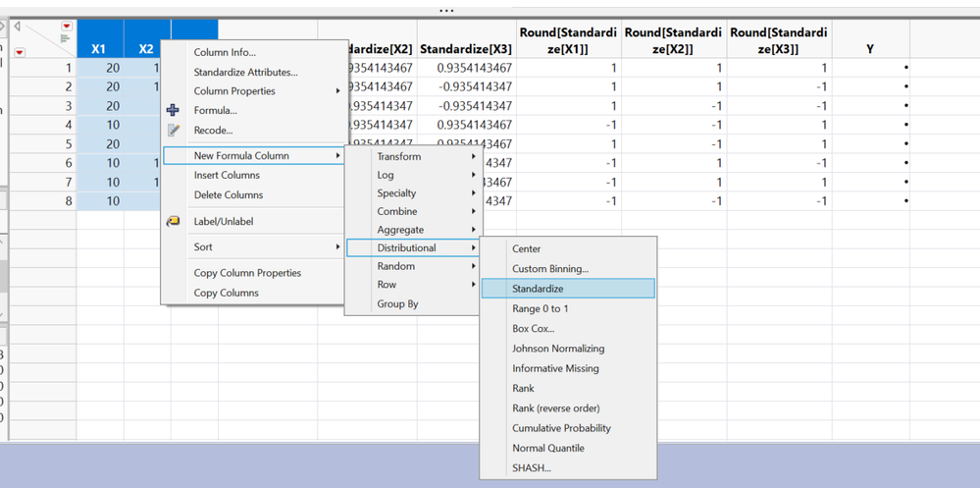This screenshot has height=488, width=980.
Task: Click X1 cell in row 7
Action: click(x=100, y=182)
